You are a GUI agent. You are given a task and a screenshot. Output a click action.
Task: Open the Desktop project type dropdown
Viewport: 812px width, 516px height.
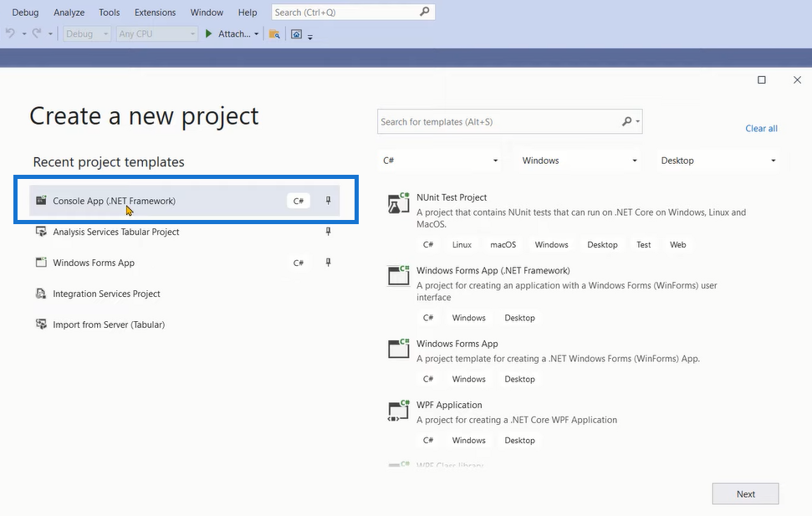(x=718, y=161)
